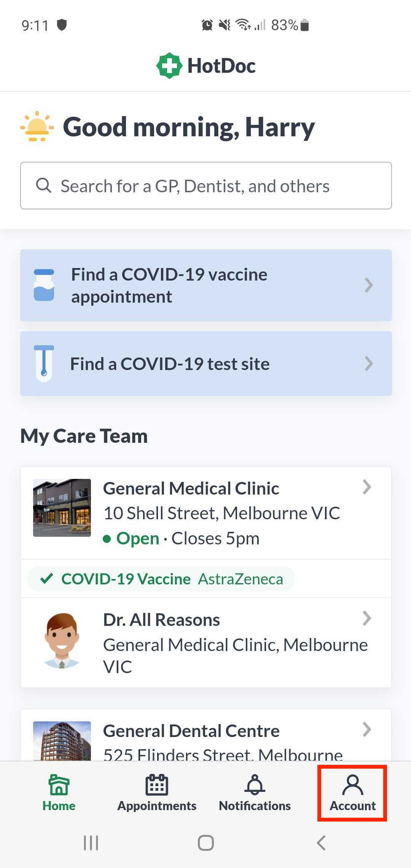Open Dr. All Reasons chevron

point(367,619)
